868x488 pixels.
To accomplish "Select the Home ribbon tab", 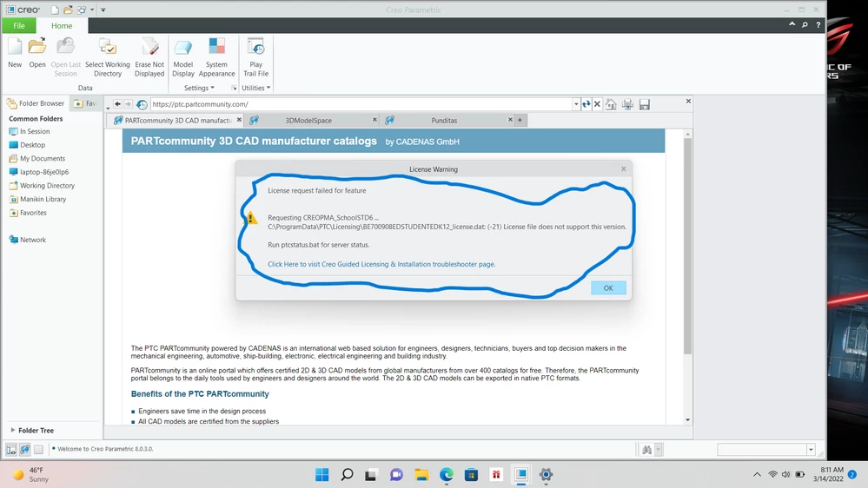I will (x=62, y=25).
